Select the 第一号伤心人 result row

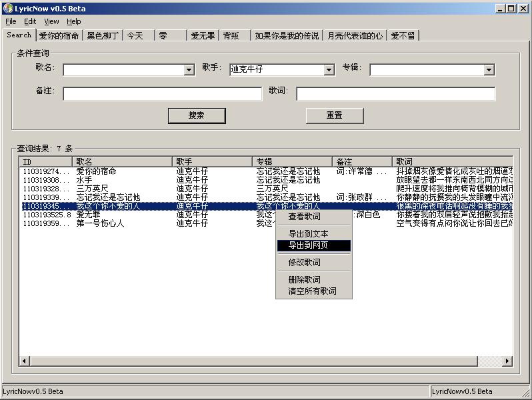pos(100,223)
